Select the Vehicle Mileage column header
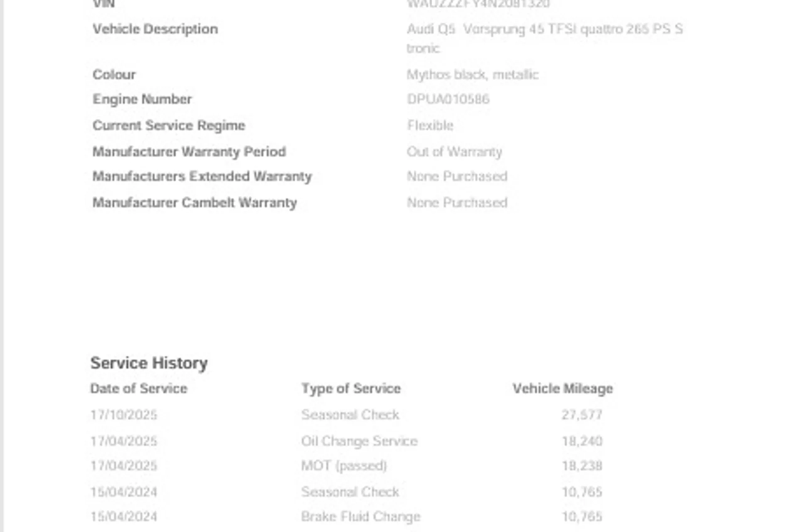The height and width of the screenshot is (532, 798). click(x=563, y=389)
